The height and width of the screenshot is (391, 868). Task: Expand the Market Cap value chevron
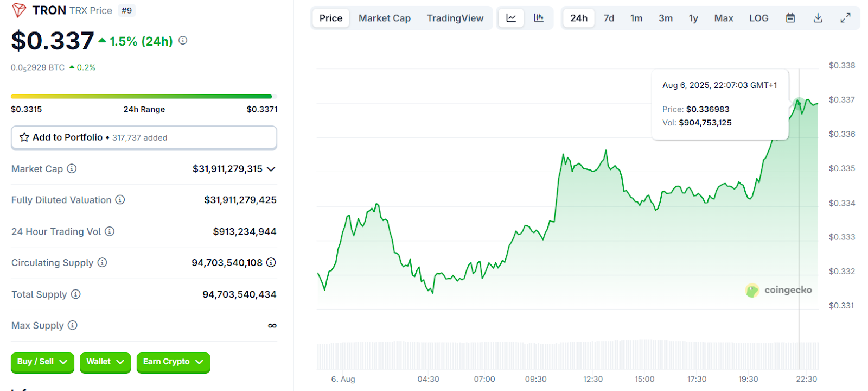[x=271, y=169]
